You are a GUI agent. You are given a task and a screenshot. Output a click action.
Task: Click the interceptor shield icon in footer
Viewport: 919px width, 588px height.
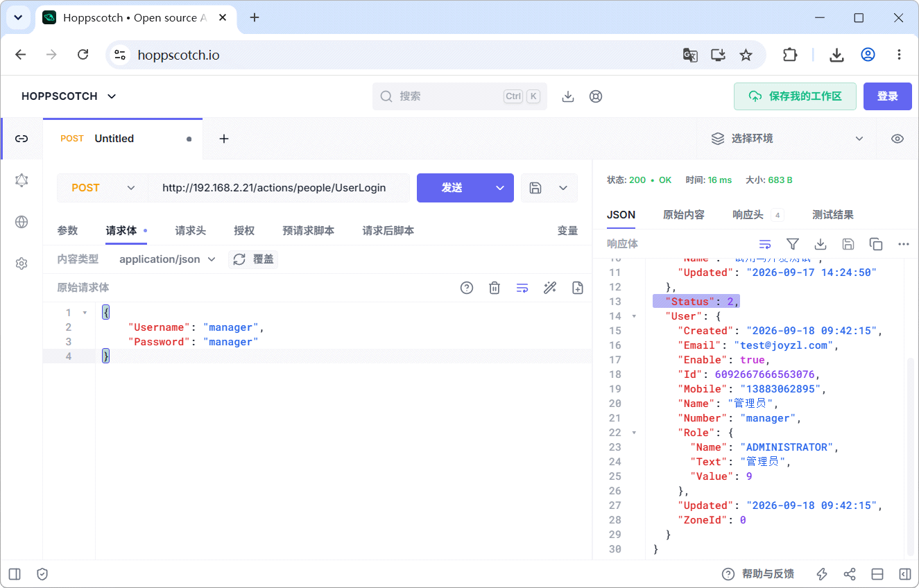42,574
